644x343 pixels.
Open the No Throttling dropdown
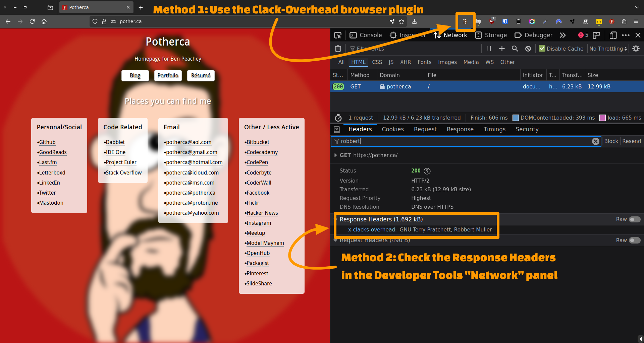(608, 49)
